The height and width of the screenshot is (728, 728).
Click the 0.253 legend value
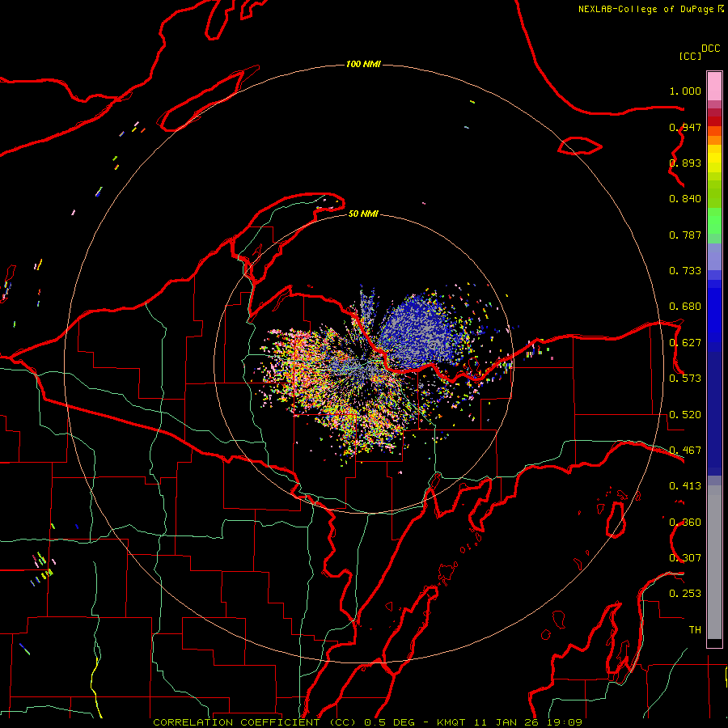pyautogui.click(x=685, y=594)
